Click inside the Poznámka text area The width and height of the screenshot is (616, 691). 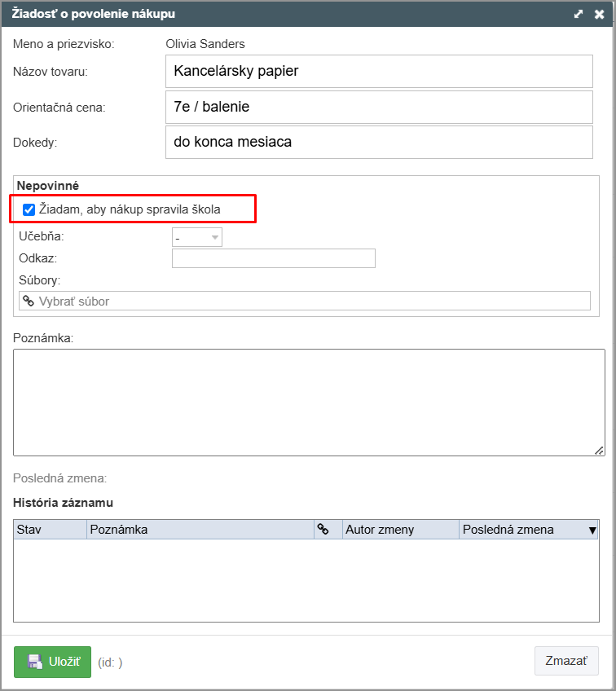pyautogui.click(x=309, y=403)
